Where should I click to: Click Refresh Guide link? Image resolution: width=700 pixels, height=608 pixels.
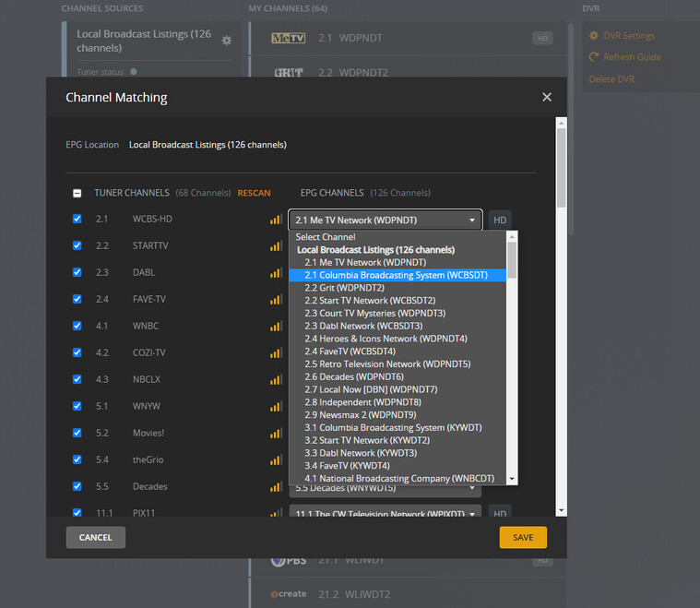click(632, 57)
